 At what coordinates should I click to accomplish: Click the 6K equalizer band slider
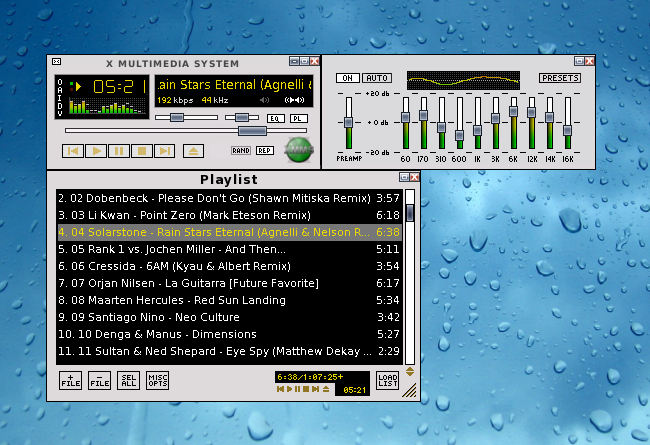(x=514, y=123)
